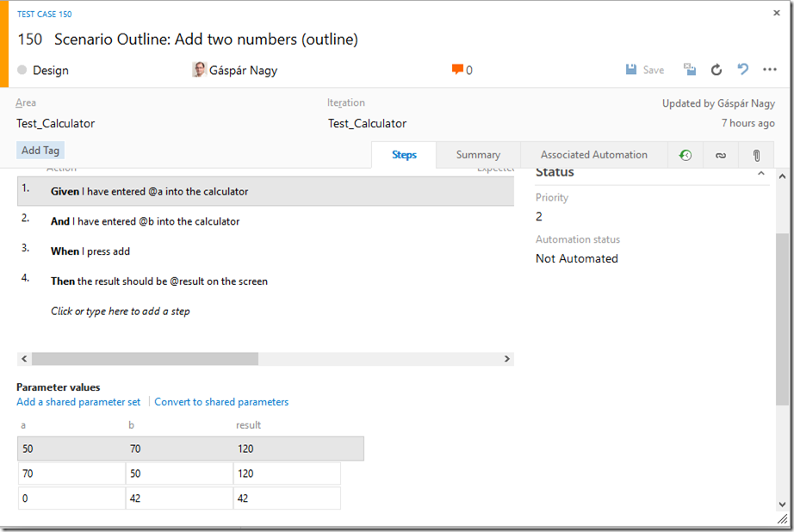The image size is (794, 532).
Task: Click parameter b value 50 in second row
Action: 179,473
